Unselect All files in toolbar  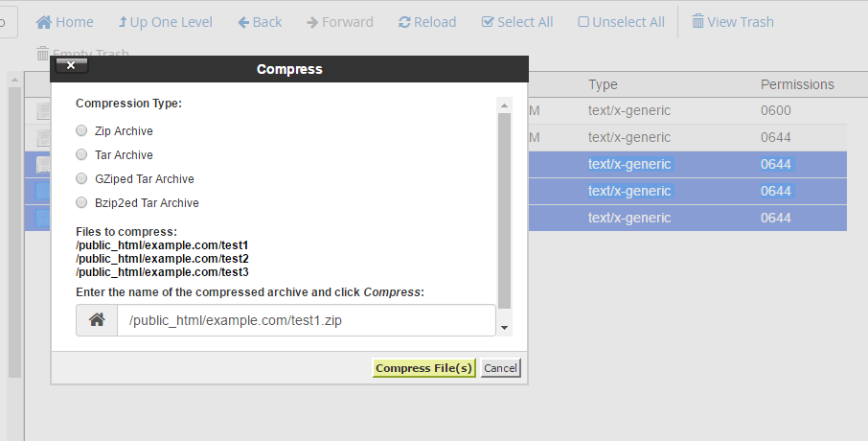[x=621, y=22]
